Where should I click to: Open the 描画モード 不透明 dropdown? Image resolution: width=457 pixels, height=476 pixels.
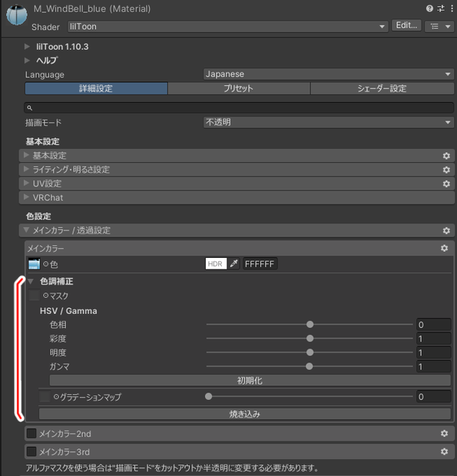pyautogui.click(x=329, y=122)
